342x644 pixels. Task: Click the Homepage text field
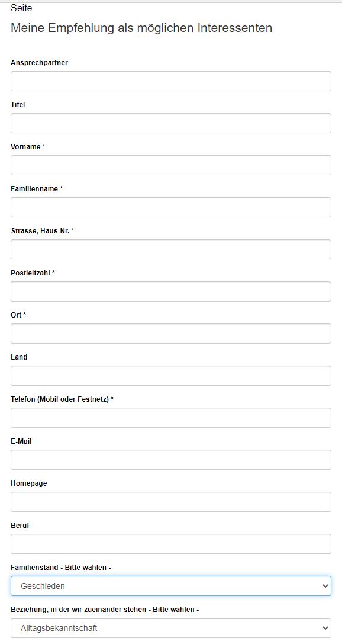point(170,502)
